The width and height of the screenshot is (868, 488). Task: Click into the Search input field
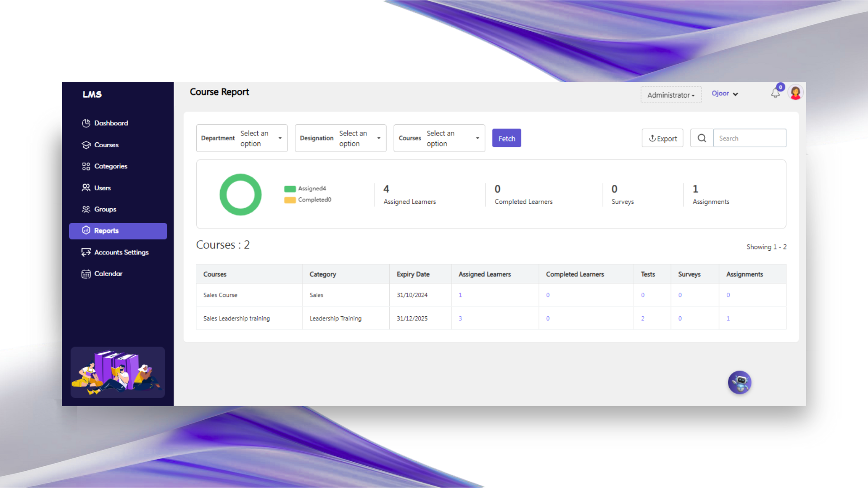[x=749, y=138]
